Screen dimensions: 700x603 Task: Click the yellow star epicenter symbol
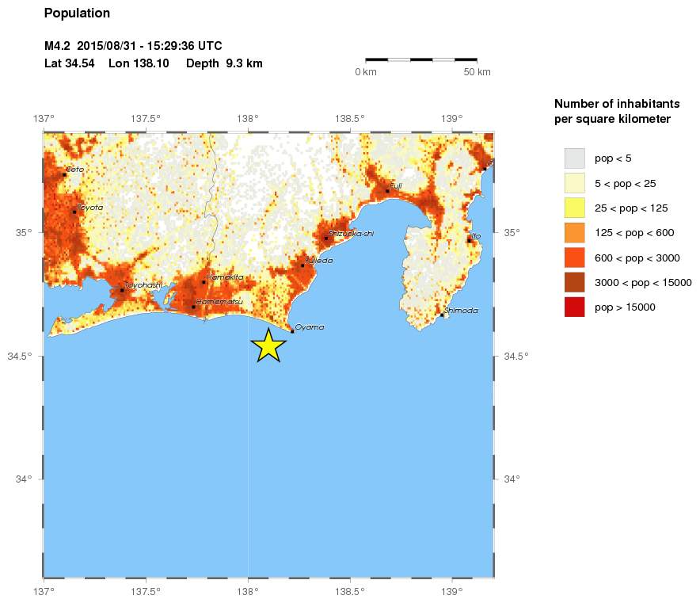[268, 344]
